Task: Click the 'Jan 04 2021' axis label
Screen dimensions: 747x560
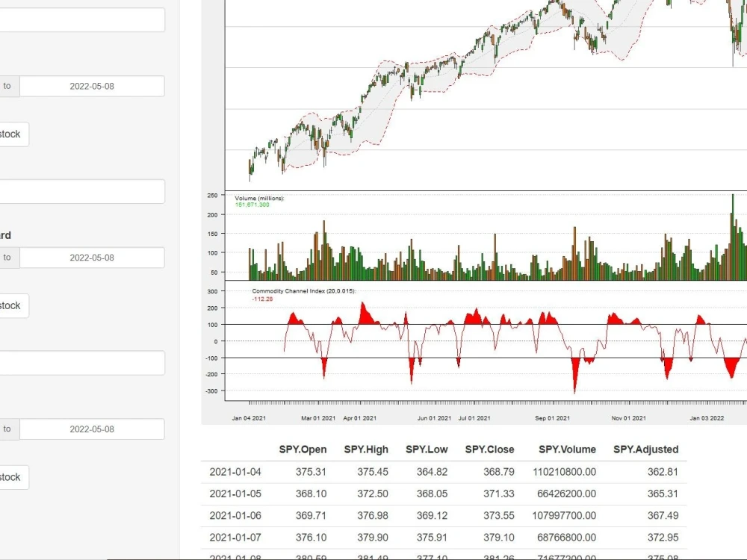Action: [x=249, y=418]
